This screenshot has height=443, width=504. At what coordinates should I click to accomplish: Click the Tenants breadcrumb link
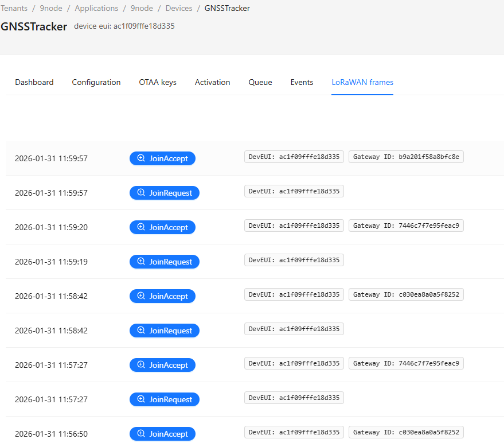[14, 9]
